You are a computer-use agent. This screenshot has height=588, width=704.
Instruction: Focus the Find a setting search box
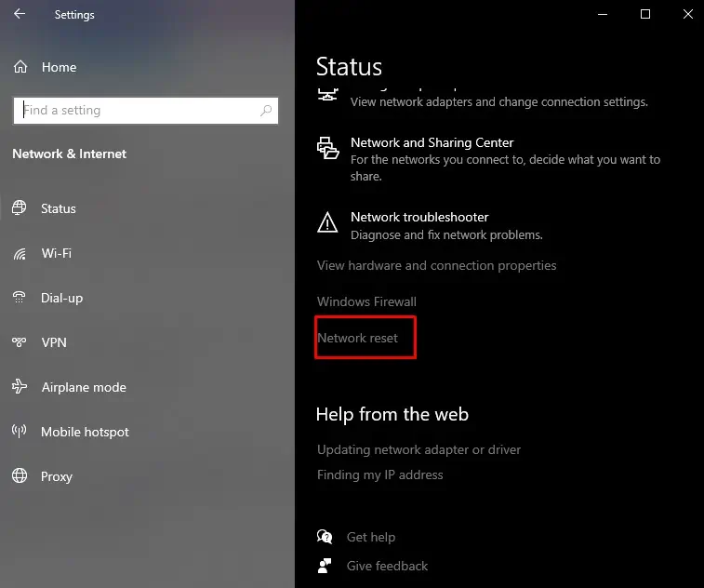pyautogui.click(x=145, y=111)
